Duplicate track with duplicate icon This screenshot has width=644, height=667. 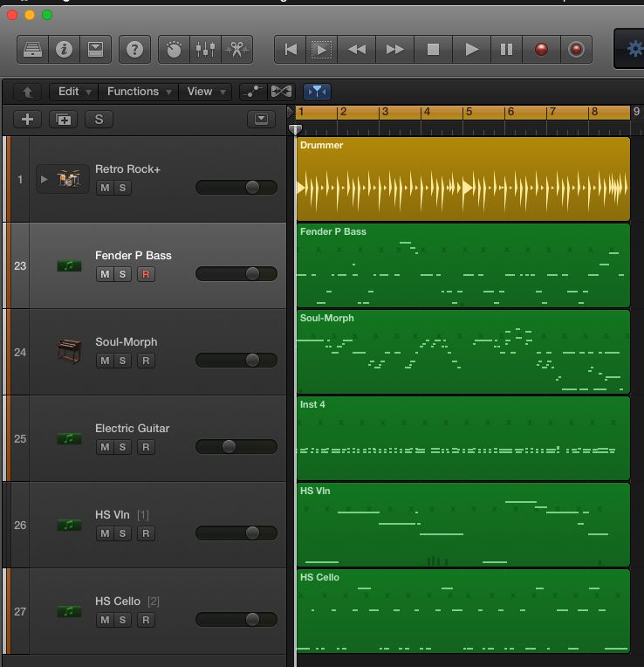click(x=63, y=119)
